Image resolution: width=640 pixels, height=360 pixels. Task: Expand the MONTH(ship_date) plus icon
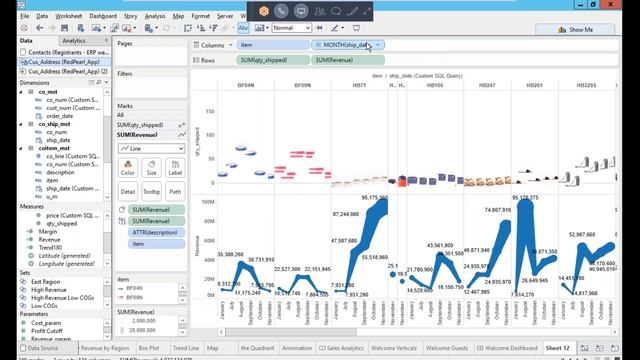tap(318, 45)
